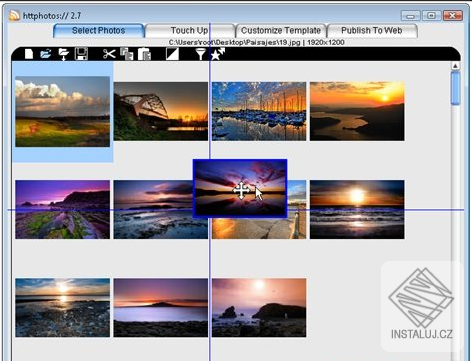
Task: Open the Touch Up tab
Action: (190, 31)
